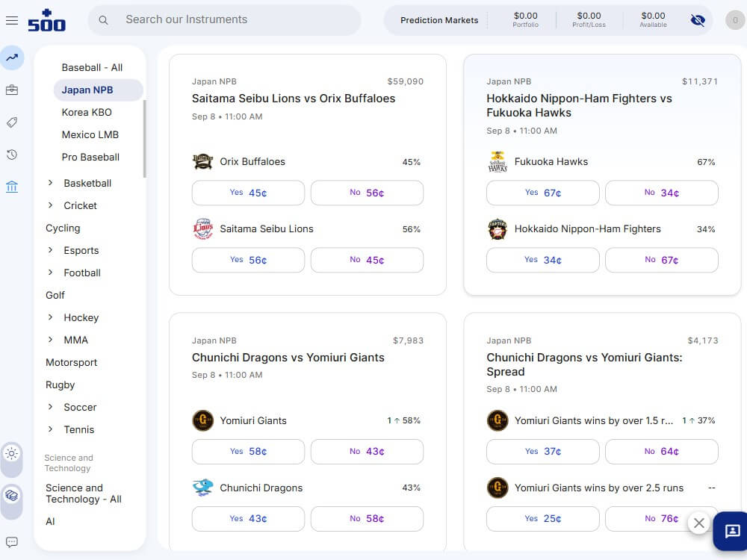Expand the Cricket category
The height and width of the screenshot is (560, 747).
(51, 205)
